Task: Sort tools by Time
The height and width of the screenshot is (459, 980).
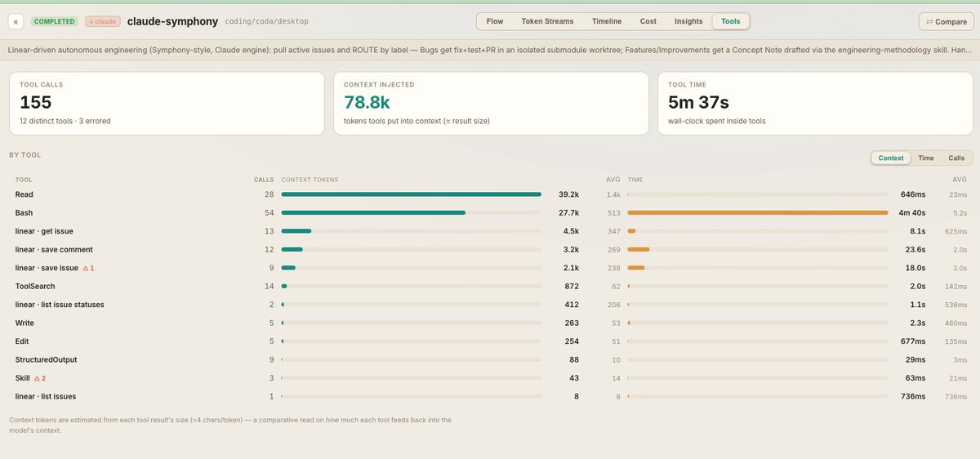Action: click(x=926, y=158)
